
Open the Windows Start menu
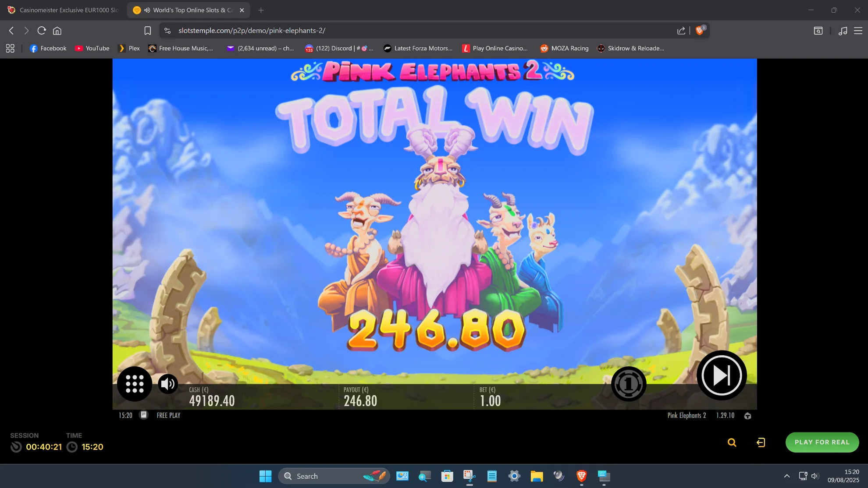tap(265, 476)
